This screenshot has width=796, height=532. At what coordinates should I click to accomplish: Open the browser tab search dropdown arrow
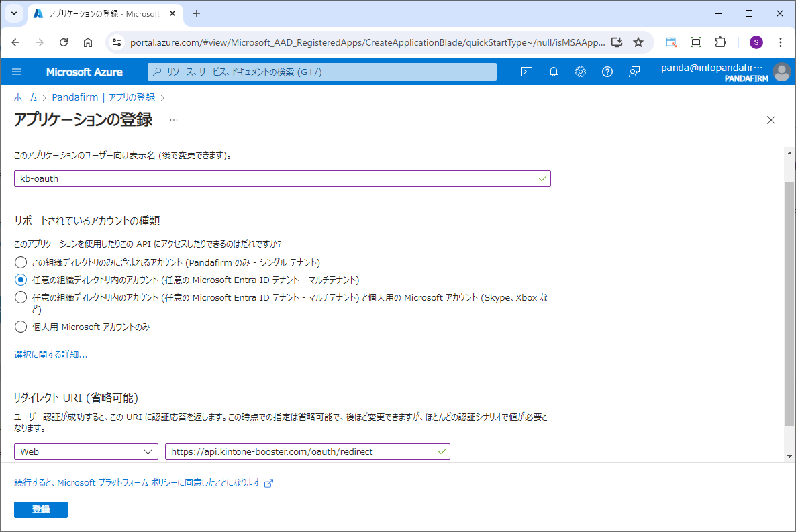point(13,13)
